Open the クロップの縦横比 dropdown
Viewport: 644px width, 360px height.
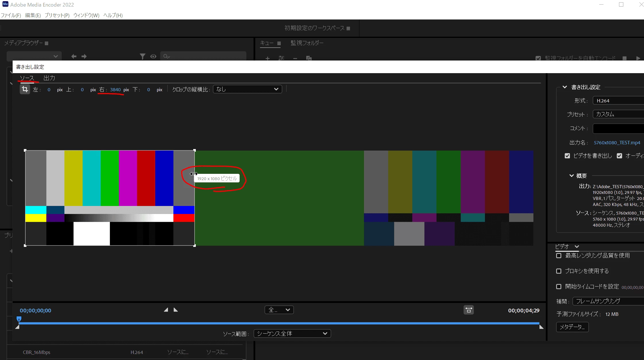(247, 89)
